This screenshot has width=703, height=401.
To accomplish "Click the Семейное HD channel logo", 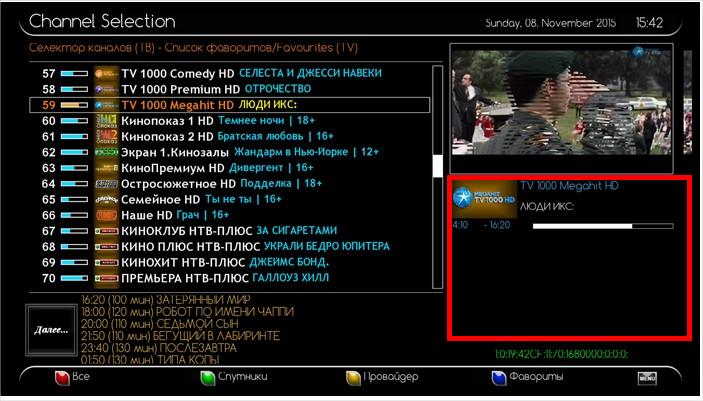I will pyautogui.click(x=106, y=200).
